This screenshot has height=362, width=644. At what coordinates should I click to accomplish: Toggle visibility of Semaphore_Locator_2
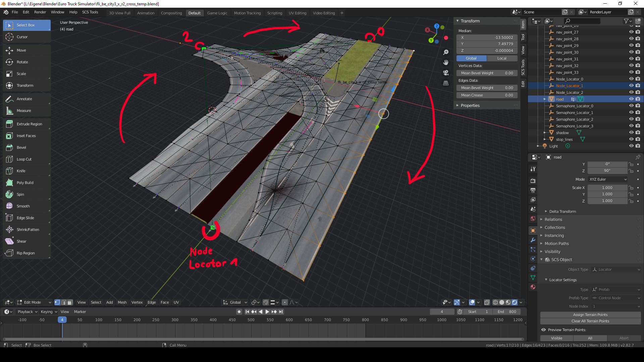631,119
